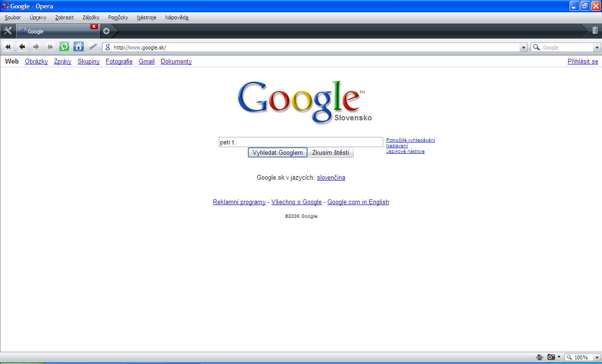The height and width of the screenshot is (364, 602).
Task: Go back with the Back arrow
Action: coord(22,47)
